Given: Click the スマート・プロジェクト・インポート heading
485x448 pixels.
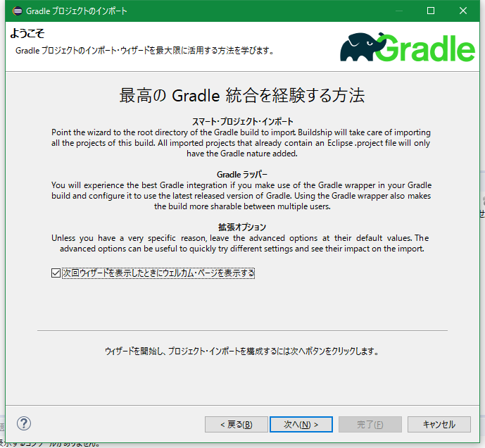Looking at the screenshot, I should point(242,122).
